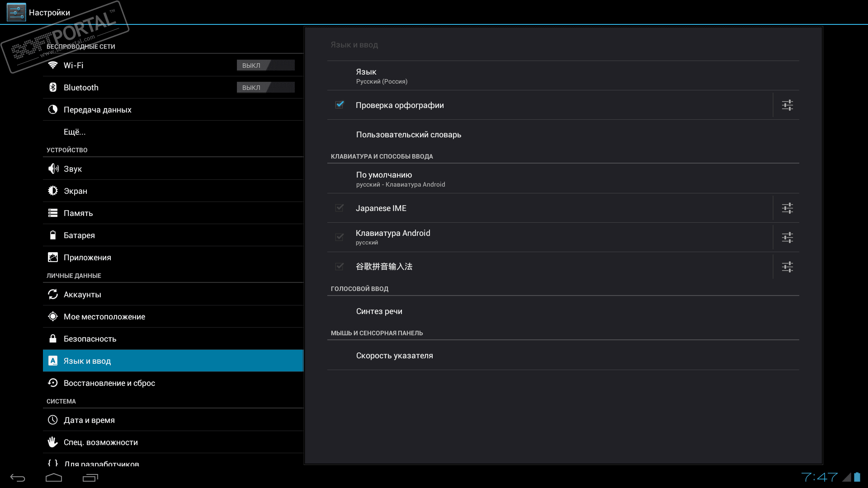Open recent apps navigation icon

tap(90, 478)
